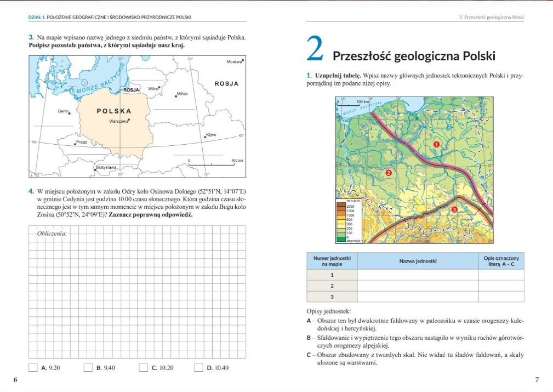Click the Numer jednostki na mapie table header
This screenshot has height=392, width=553.
[332, 261]
